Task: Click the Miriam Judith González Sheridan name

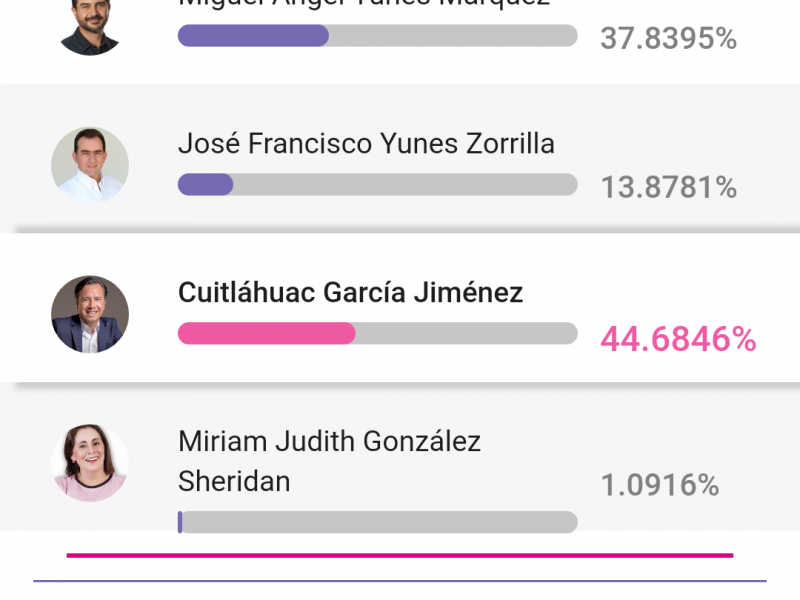Action: pyautogui.click(x=330, y=461)
